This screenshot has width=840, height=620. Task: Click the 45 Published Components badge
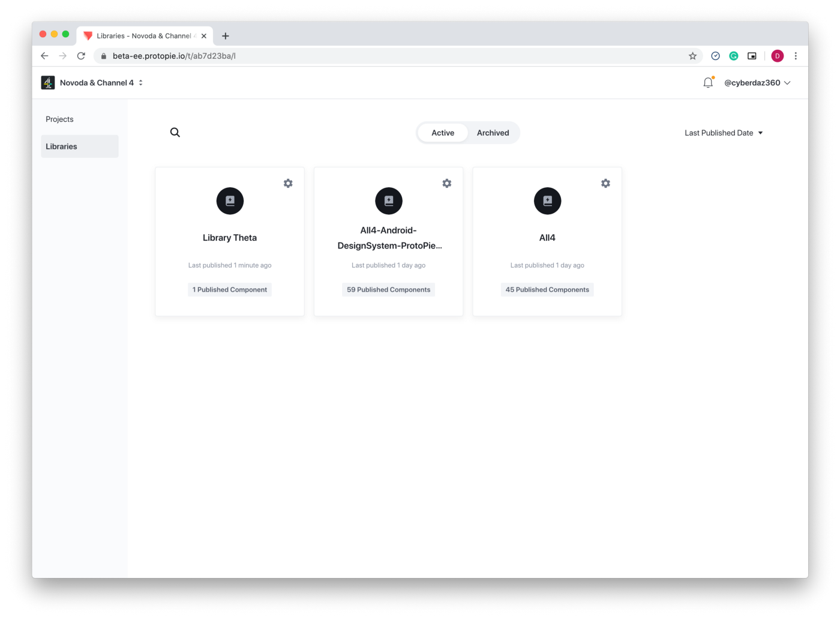(547, 290)
